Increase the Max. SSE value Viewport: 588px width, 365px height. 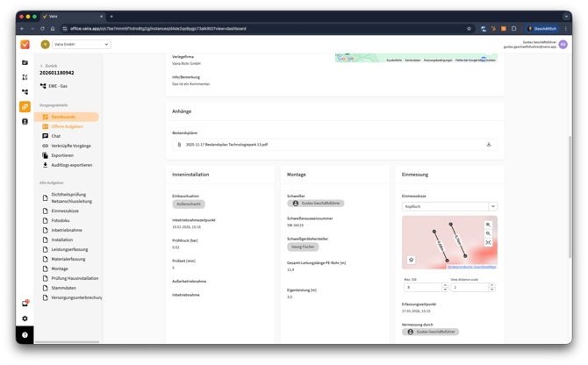(445, 285)
